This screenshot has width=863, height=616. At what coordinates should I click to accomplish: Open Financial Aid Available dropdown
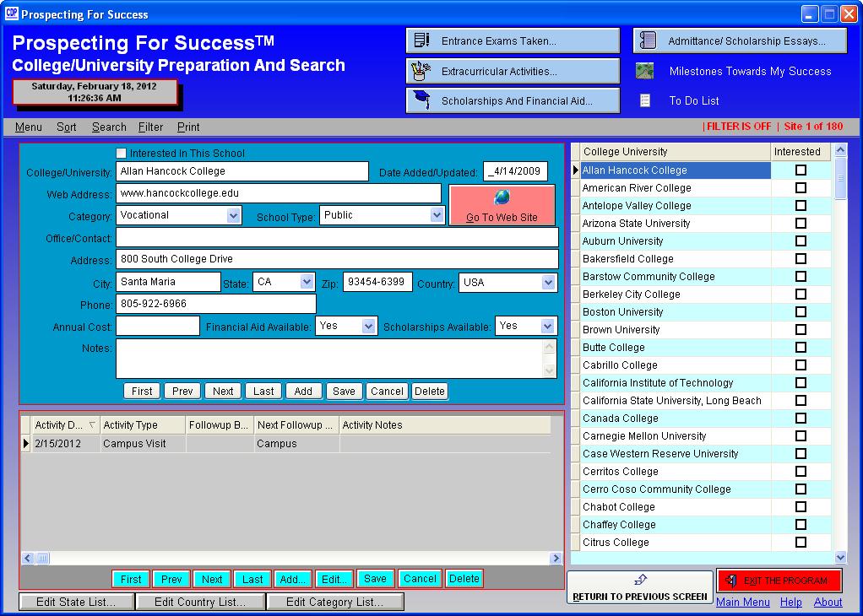[369, 327]
